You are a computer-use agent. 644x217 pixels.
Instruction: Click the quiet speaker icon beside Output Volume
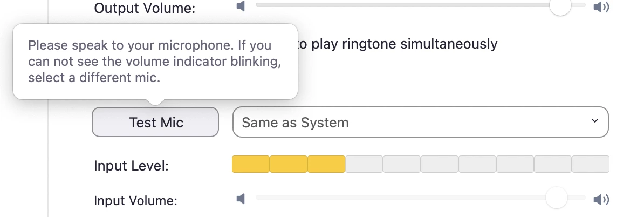[x=241, y=6]
